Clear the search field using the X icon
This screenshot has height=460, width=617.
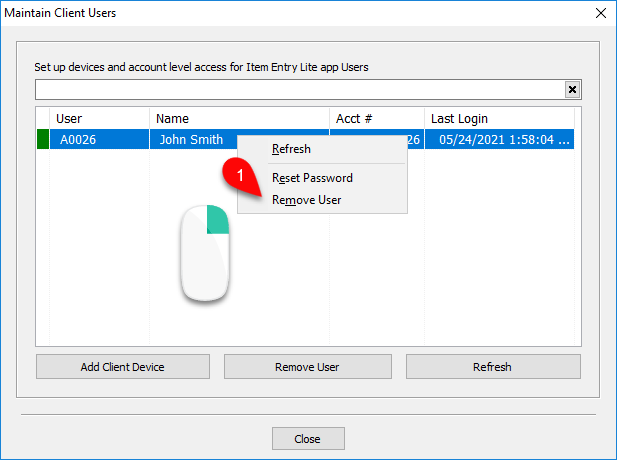[572, 90]
